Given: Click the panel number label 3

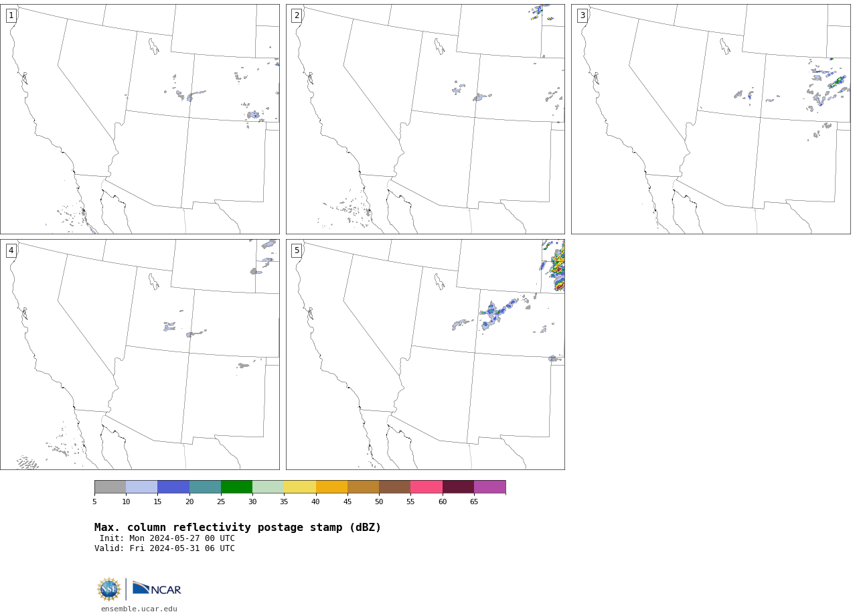Looking at the screenshot, I should coord(582,15).
